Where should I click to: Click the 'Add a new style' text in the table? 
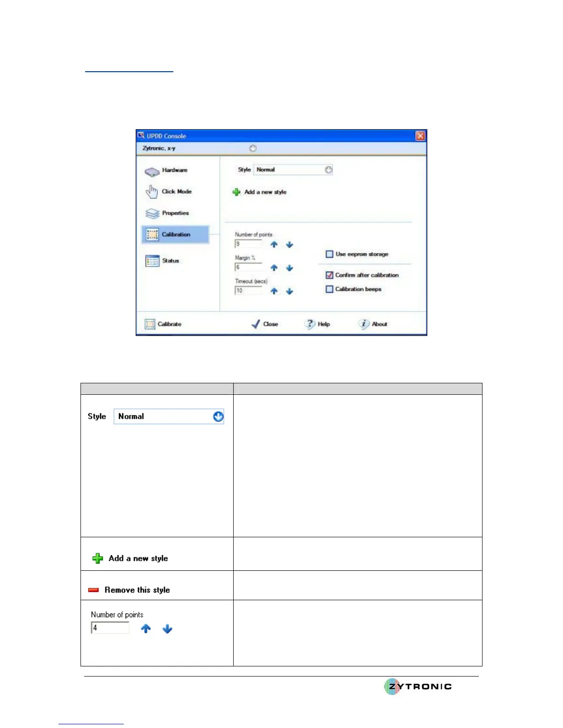[x=138, y=558]
